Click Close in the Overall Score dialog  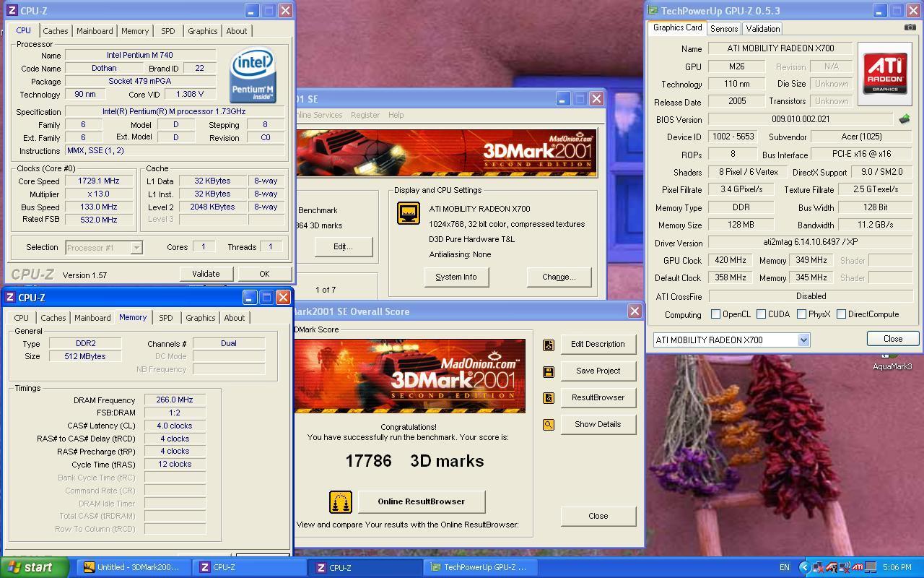598,516
